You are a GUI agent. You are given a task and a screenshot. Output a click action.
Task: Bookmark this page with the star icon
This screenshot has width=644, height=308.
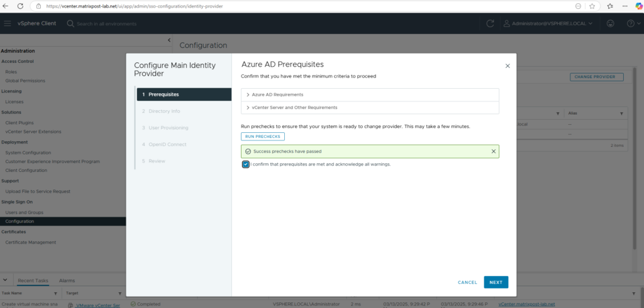click(x=592, y=6)
